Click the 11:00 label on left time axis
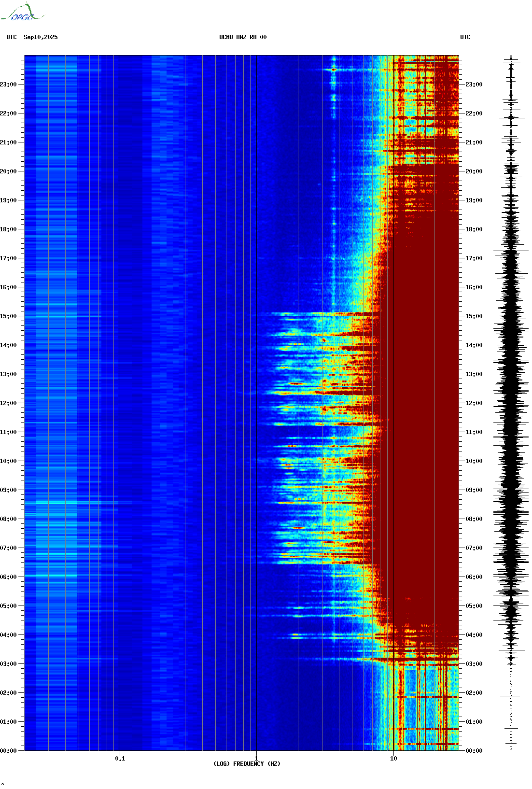 click(8, 432)
